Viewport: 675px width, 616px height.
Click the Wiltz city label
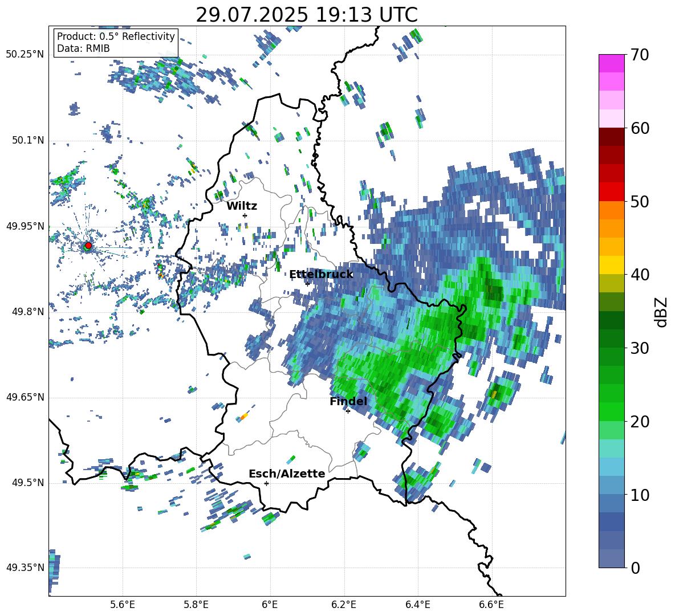pos(242,206)
